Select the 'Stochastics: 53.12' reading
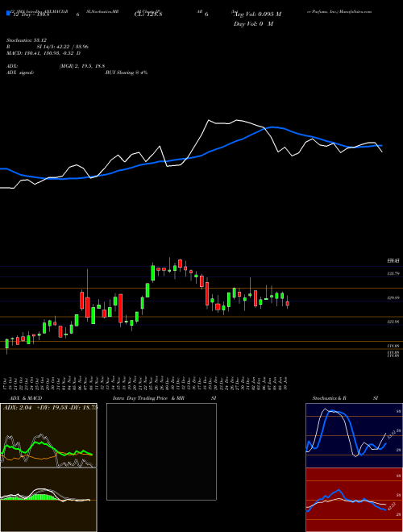 tap(27, 40)
